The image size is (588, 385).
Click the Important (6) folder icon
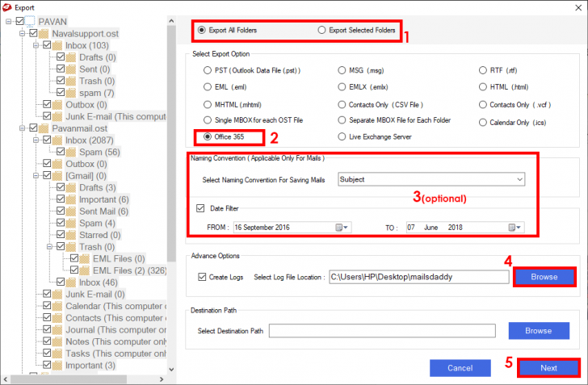(x=71, y=199)
